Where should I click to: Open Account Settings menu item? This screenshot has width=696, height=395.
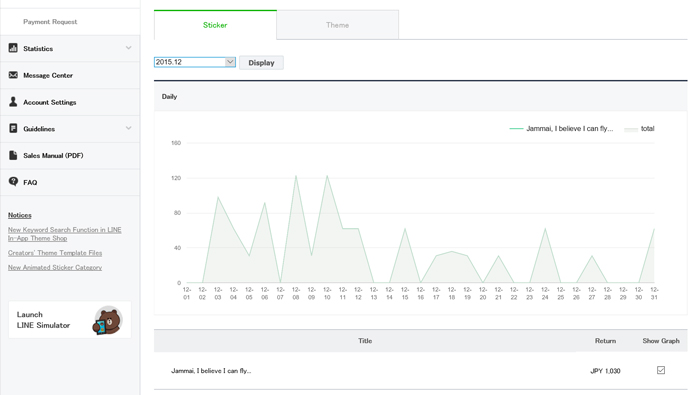coord(70,102)
